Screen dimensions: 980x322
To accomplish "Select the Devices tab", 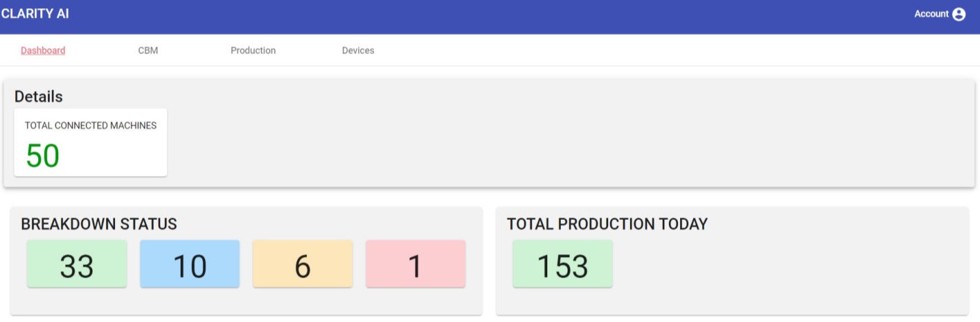I will click(x=358, y=50).
